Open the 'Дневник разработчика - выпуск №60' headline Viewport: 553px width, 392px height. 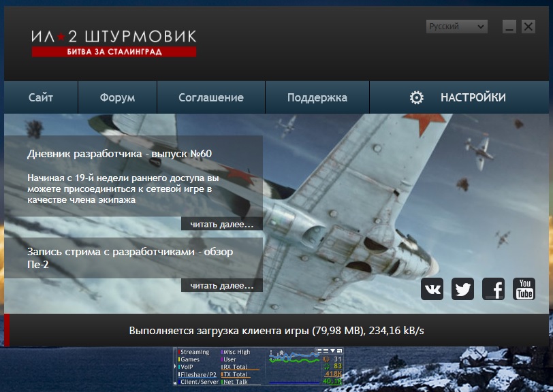[x=119, y=154]
